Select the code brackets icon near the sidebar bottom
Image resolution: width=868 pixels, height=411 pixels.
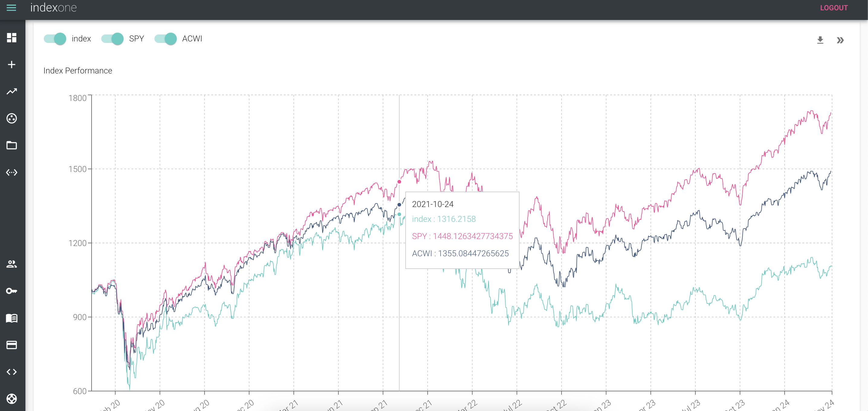(11, 372)
